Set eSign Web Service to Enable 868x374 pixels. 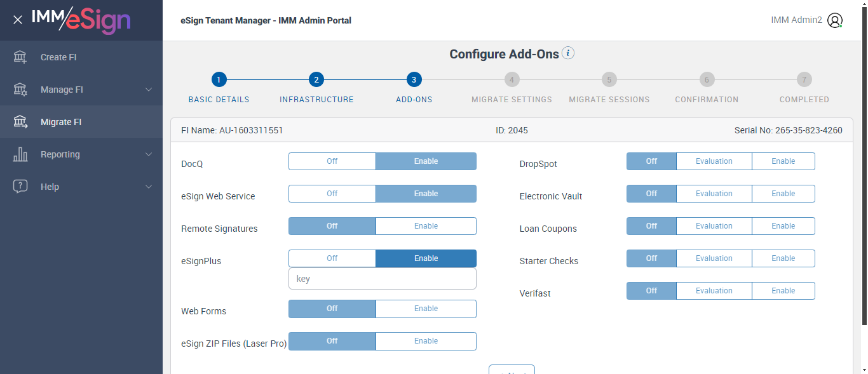(426, 194)
